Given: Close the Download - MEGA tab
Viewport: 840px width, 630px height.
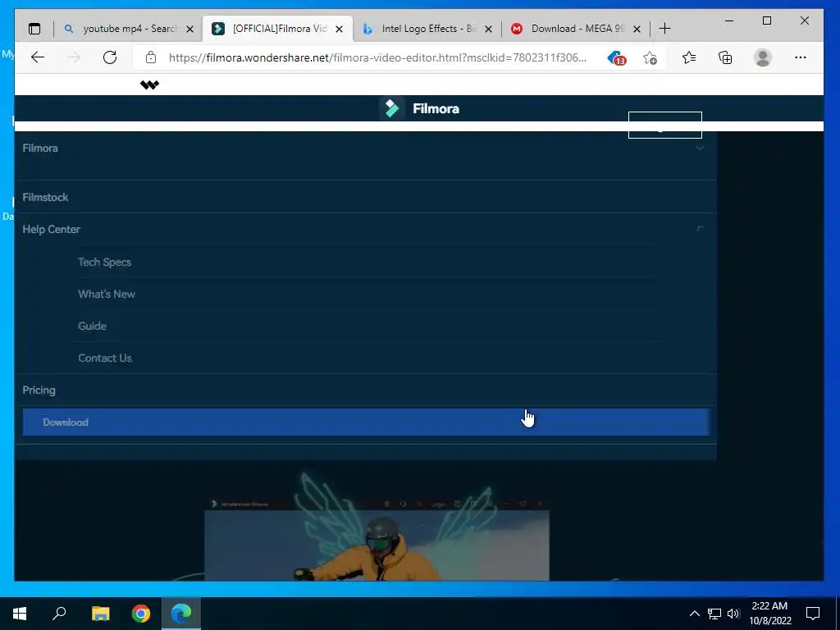Looking at the screenshot, I should (x=637, y=29).
